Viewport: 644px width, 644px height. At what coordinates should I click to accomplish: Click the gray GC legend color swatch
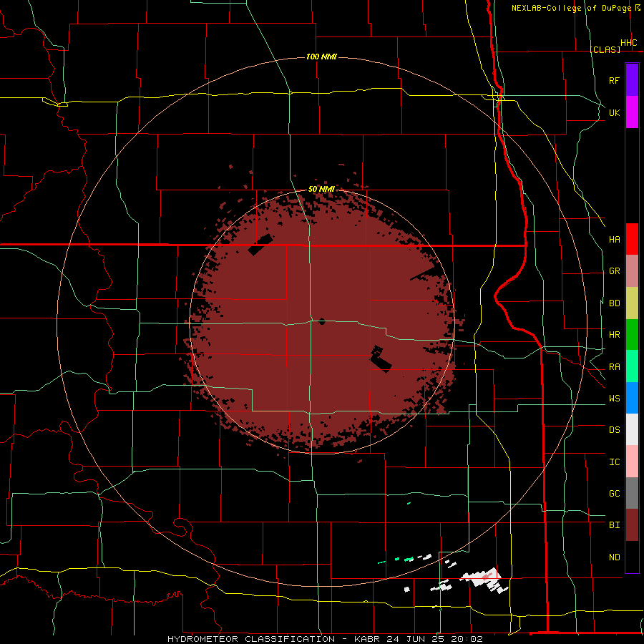coord(632,493)
